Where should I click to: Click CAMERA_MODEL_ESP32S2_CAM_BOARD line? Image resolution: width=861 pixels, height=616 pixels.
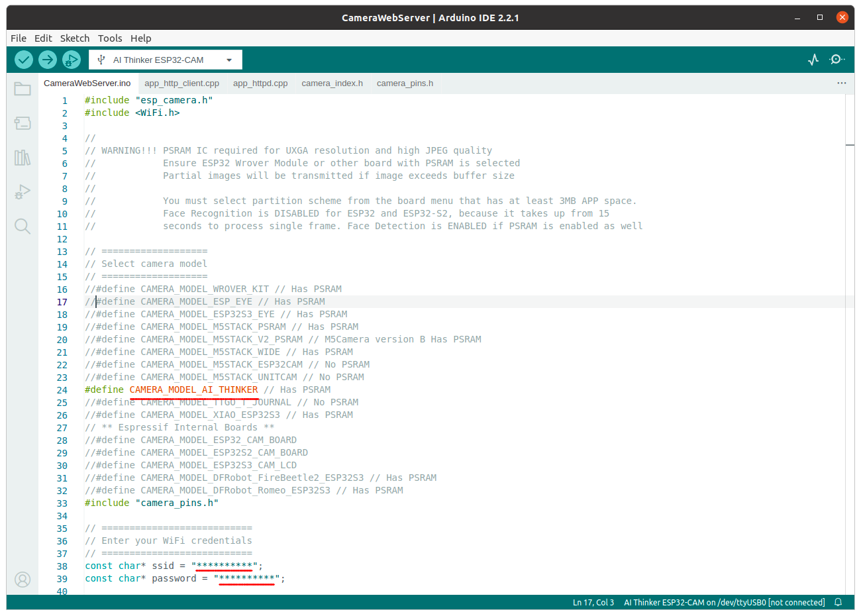196,452
